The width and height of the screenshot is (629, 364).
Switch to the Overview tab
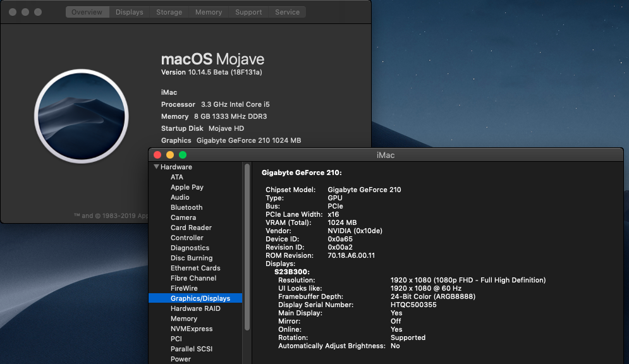pos(87,12)
